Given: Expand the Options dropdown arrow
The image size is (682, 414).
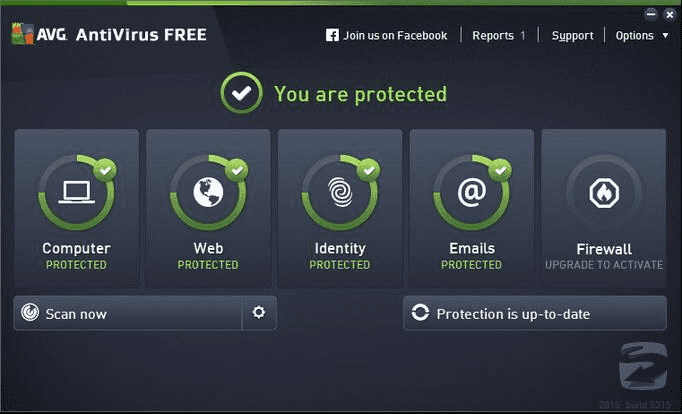Looking at the screenshot, I should [665, 35].
